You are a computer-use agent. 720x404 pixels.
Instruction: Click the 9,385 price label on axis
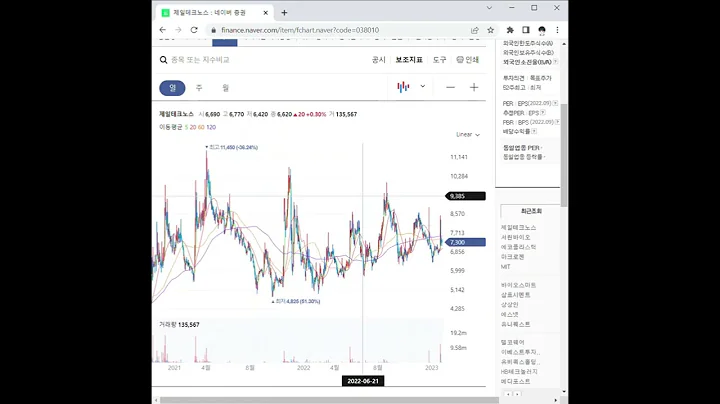coord(466,196)
